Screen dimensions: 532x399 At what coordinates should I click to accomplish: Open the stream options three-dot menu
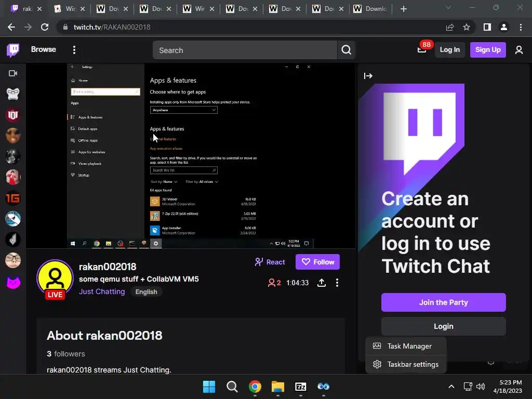click(x=337, y=283)
